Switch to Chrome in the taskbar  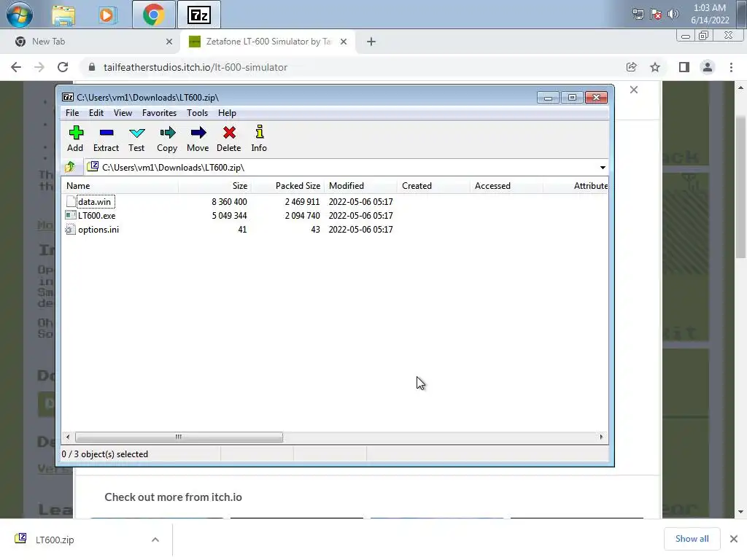pyautogui.click(x=153, y=15)
